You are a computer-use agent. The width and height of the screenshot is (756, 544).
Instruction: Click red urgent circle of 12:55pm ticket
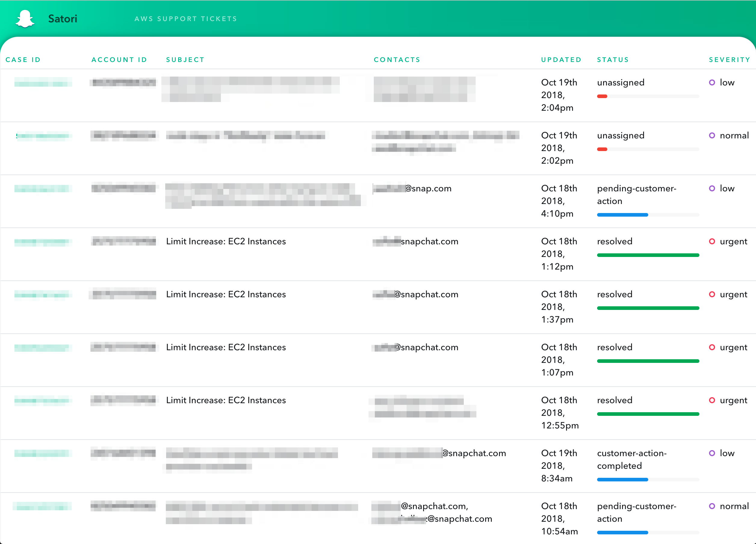tap(712, 400)
